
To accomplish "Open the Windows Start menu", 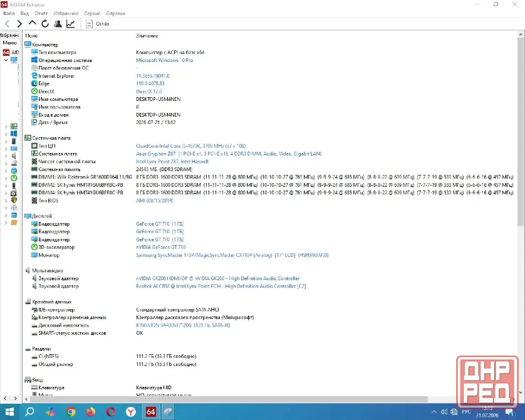I will [9, 412].
